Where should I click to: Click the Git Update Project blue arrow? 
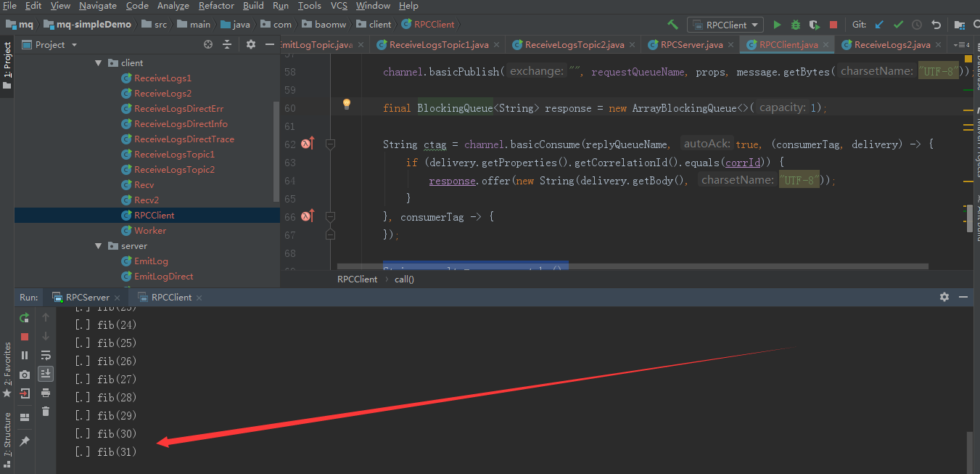879,25
